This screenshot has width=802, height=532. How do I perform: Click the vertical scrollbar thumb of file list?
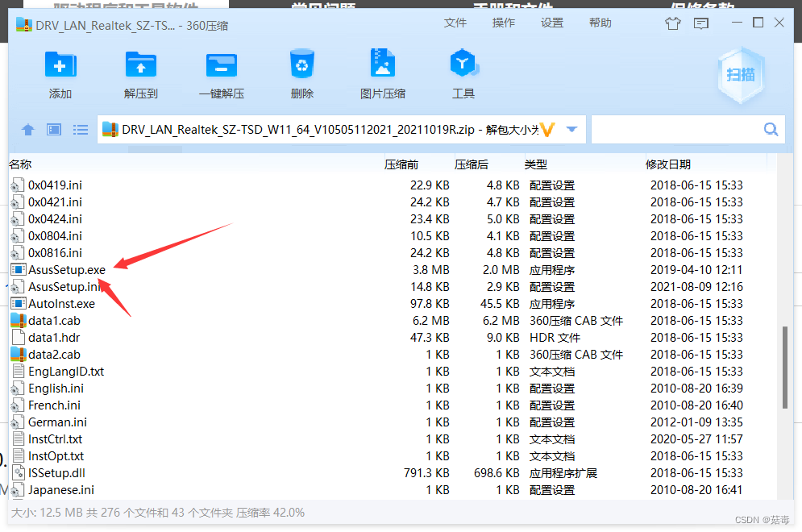click(x=784, y=368)
